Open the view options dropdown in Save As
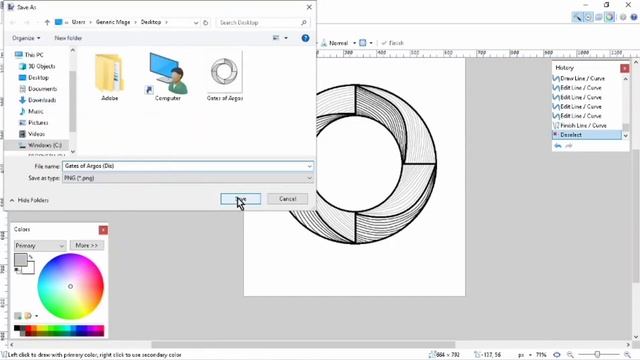Screen dimensions: 640x360 coord(286,38)
